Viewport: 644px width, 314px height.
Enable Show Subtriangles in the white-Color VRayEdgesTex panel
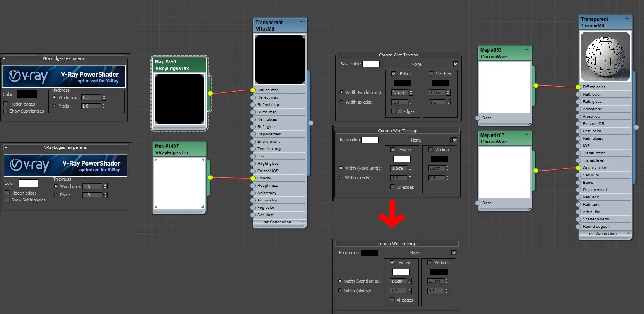point(7,200)
